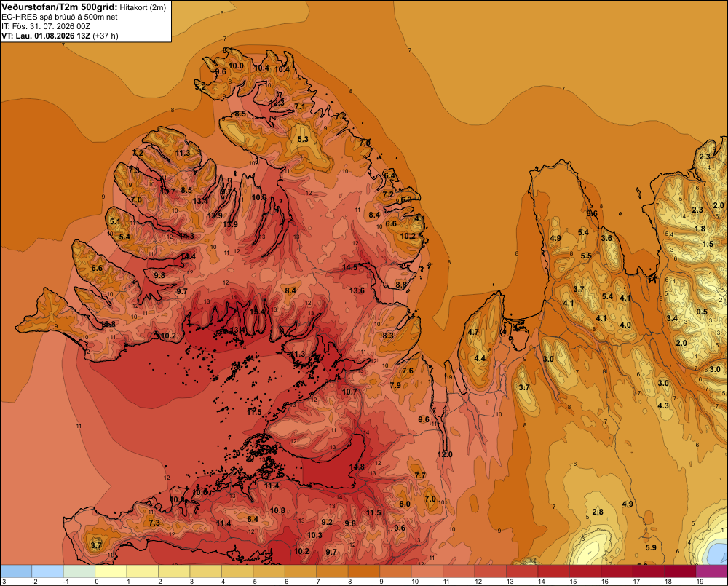Screen dimensions: 728x586
Task: Click the 7.9 temperature value
Action: click(x=395, y=386)
